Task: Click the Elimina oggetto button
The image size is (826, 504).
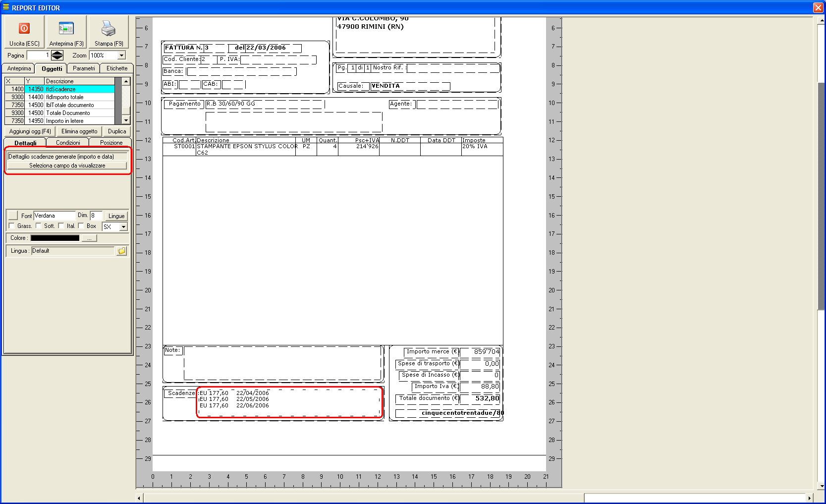Action: pyautogui.click(x=79, y=131)
